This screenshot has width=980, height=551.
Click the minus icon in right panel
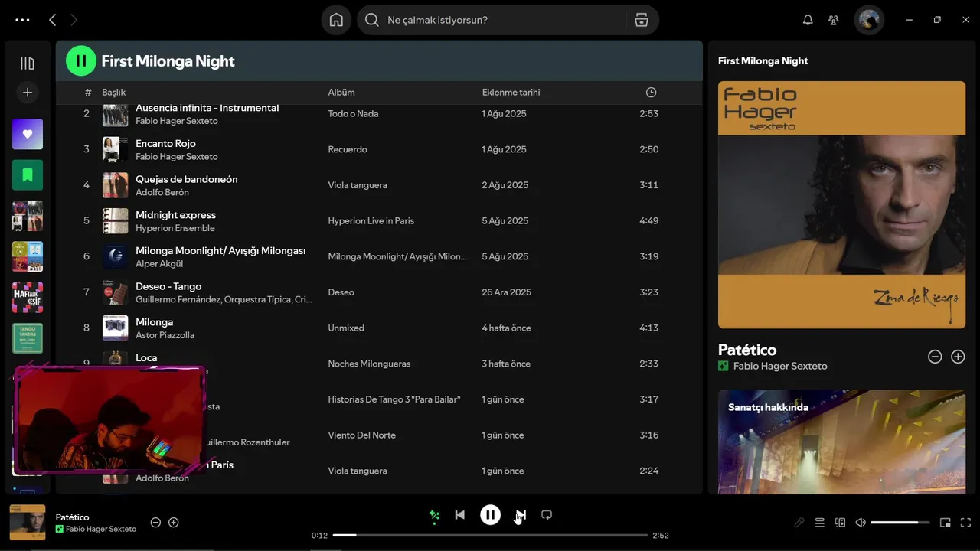click(935, 357)
